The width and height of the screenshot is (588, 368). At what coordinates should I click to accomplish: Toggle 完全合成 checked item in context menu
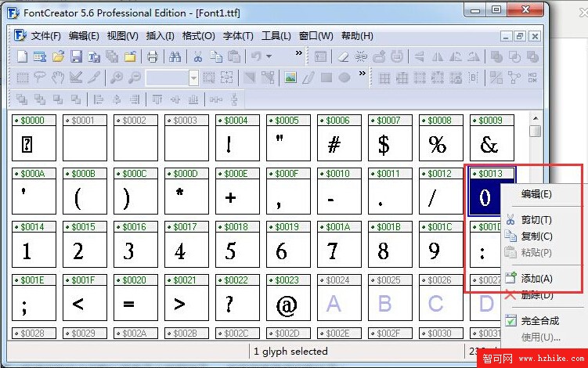(540, 320)
